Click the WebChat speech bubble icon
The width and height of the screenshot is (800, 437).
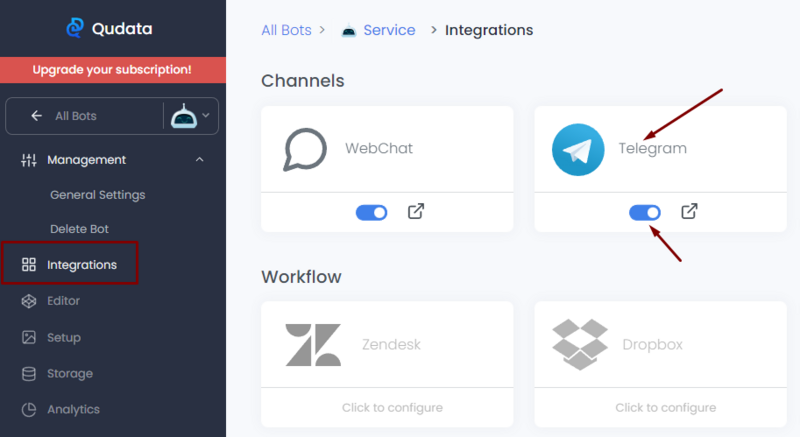305,150
